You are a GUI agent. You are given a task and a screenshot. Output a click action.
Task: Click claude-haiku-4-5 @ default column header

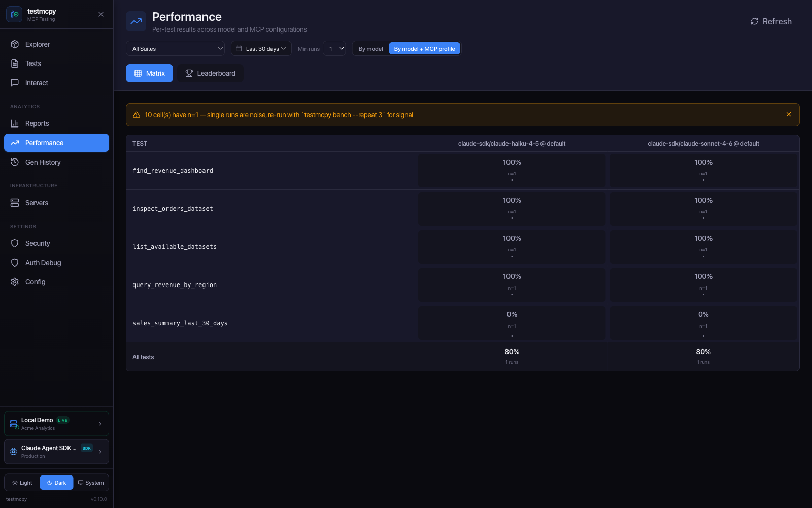(x=512, y=144)
